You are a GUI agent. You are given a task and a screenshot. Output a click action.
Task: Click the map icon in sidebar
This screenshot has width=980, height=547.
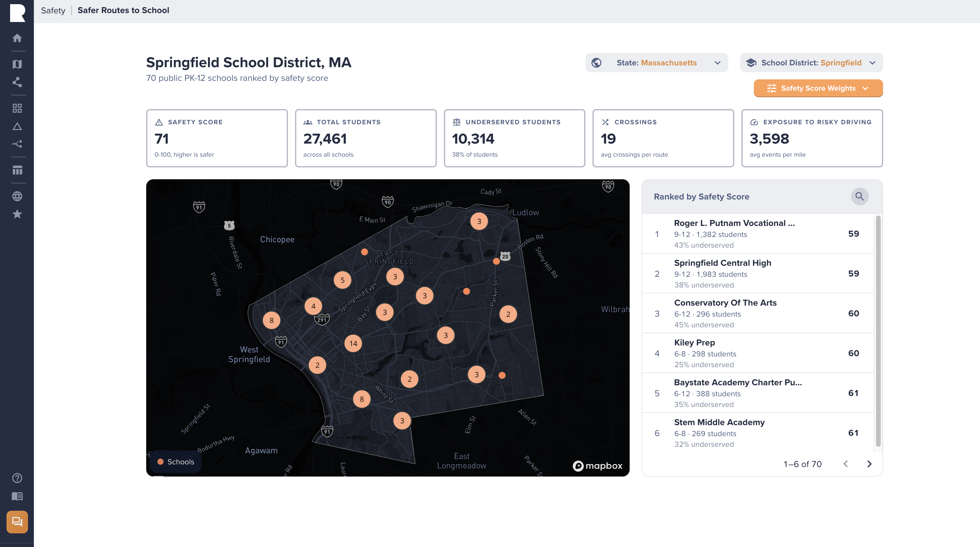point(17,64)
